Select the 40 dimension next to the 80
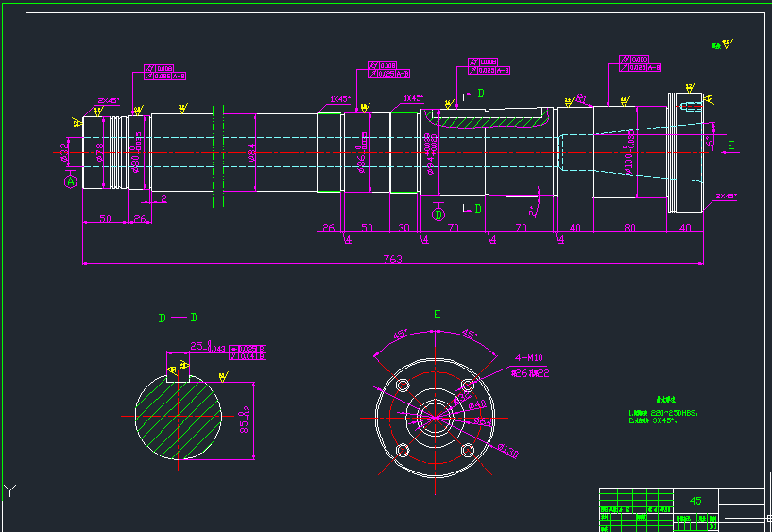 pos(575,228)
